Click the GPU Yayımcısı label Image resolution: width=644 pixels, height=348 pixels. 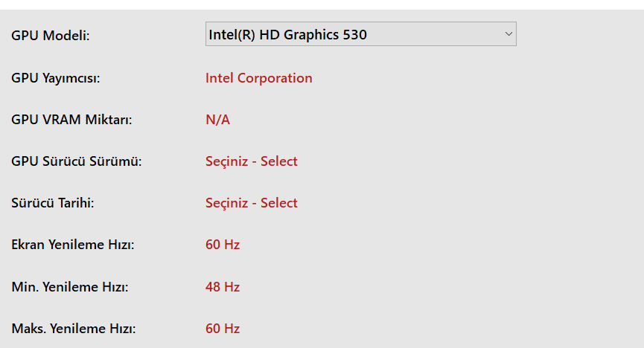pyautogui.click(x=56, y=78)
